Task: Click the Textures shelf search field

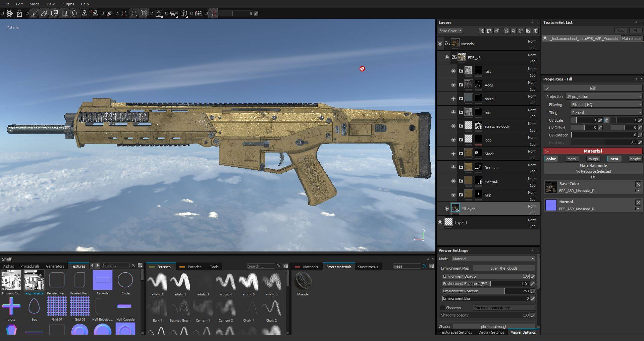Action: pos(115,266)
